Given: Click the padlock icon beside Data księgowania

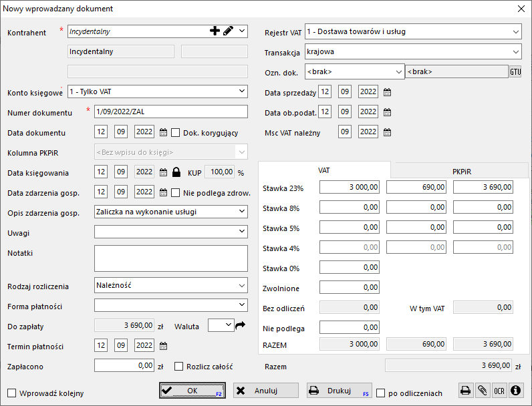Looking at the screenshot, I should (176, 172).
